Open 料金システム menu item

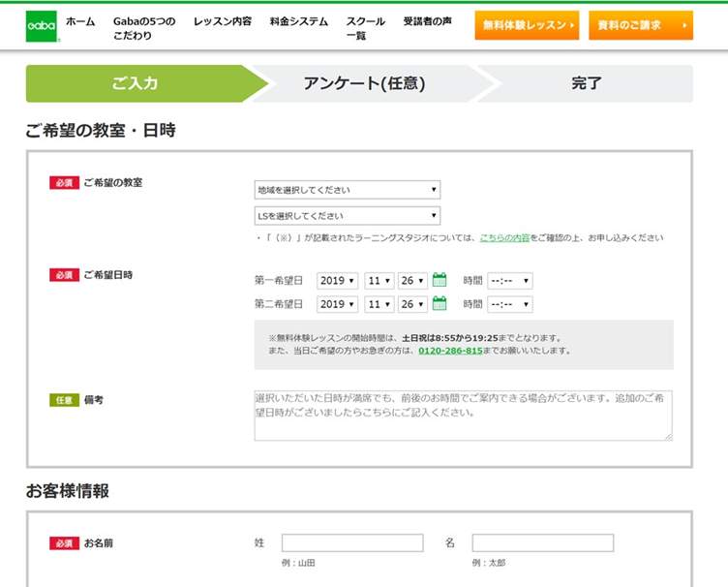tap(299, 21)
